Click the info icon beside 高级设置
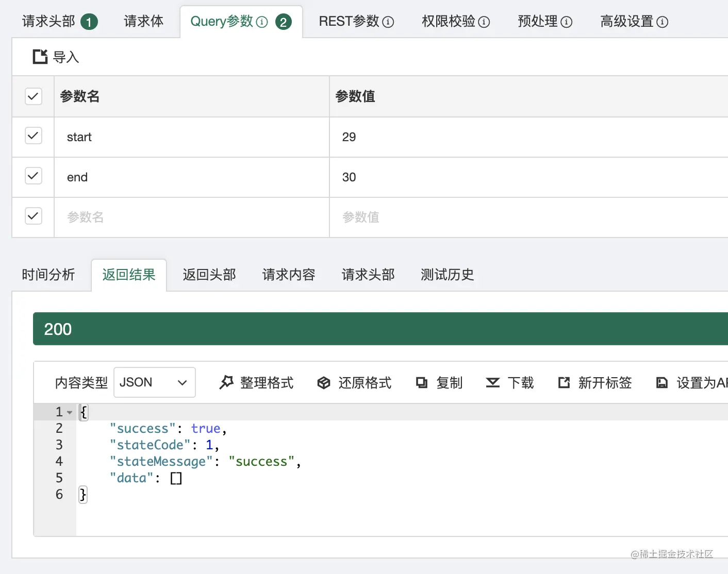728x574 pixels. pos(663,22)
